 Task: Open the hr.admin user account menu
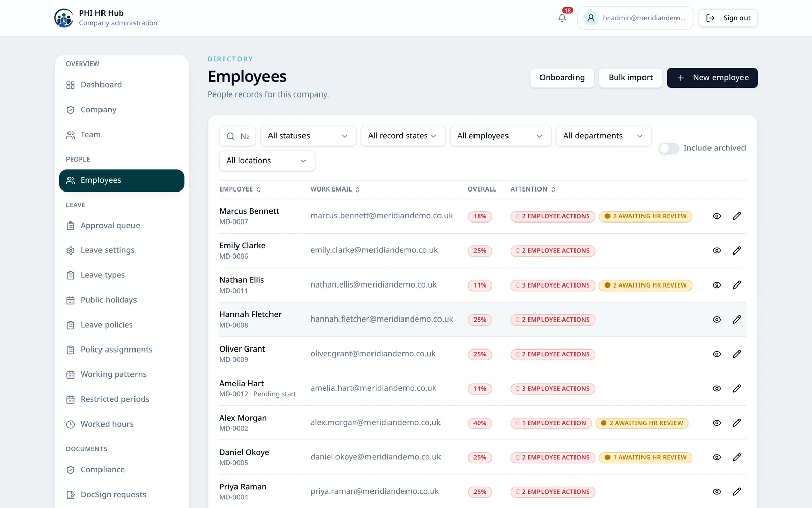pos(635,18)
